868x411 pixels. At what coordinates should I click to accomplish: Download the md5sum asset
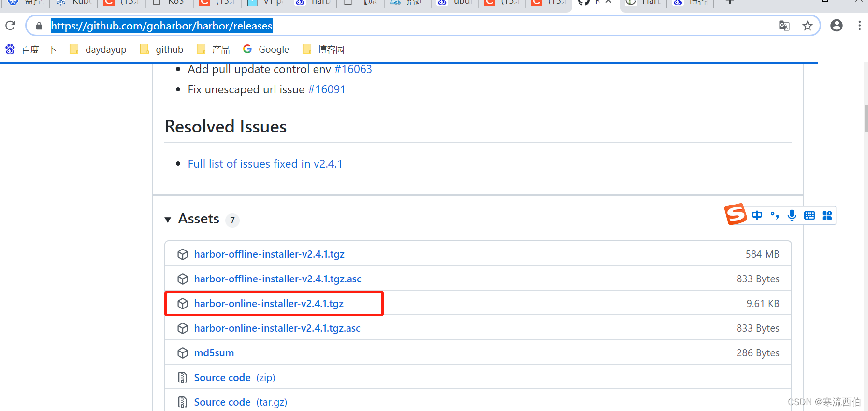coord(214,353)
